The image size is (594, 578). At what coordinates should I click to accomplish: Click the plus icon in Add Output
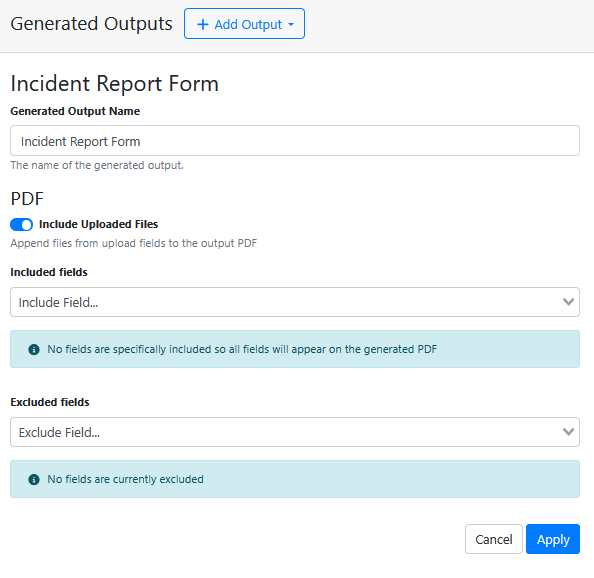pos(203,25)
